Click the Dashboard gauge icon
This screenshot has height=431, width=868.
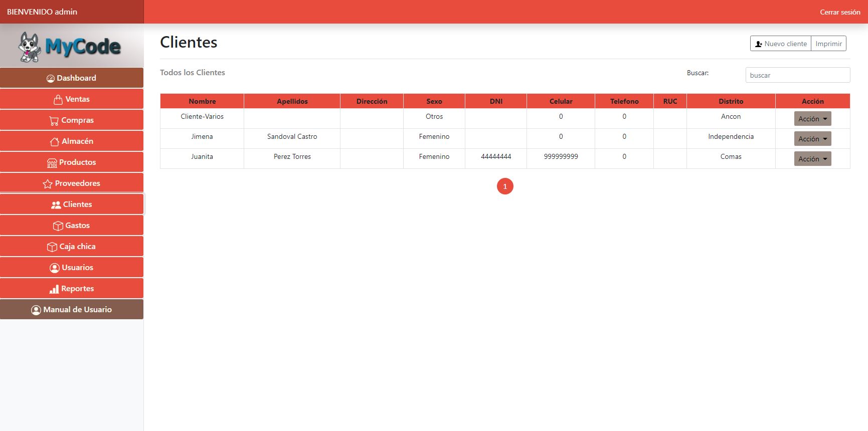click(50, 78)
